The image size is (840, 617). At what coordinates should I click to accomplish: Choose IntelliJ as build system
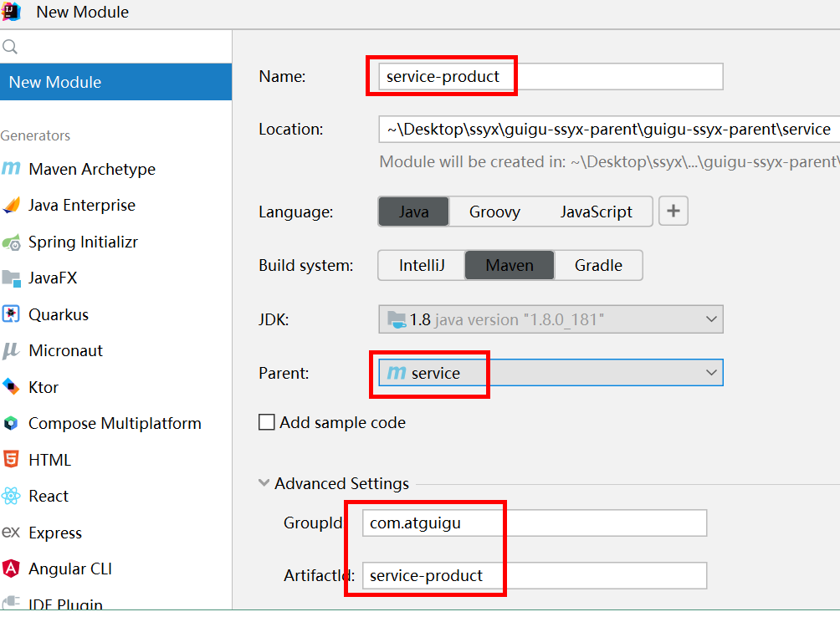point(421,266)
